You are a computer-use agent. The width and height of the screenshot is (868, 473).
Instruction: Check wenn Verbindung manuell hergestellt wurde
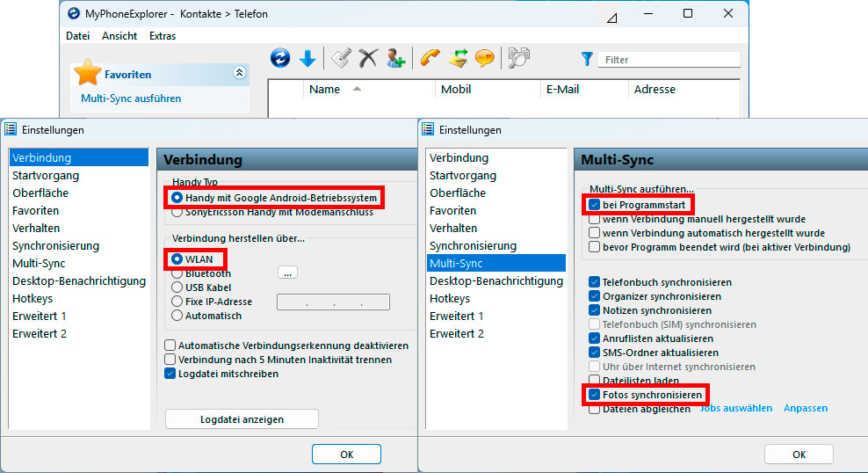(x=594, y=219)
